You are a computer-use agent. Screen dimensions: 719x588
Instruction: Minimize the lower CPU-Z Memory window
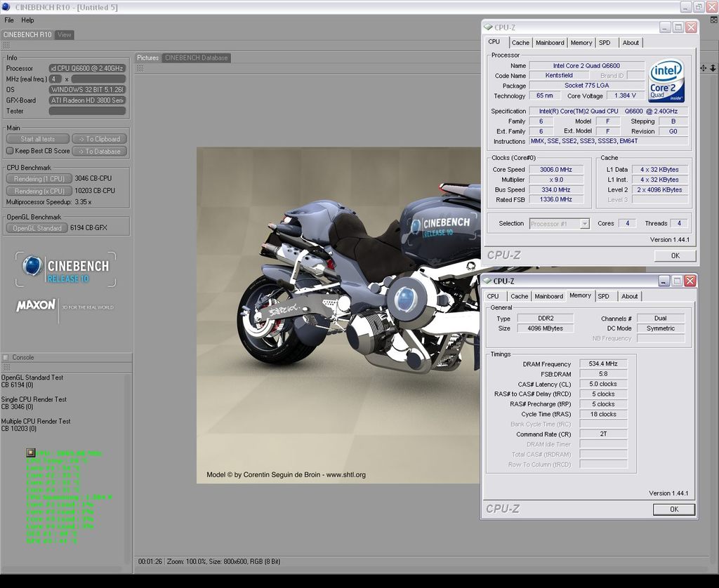664,281
